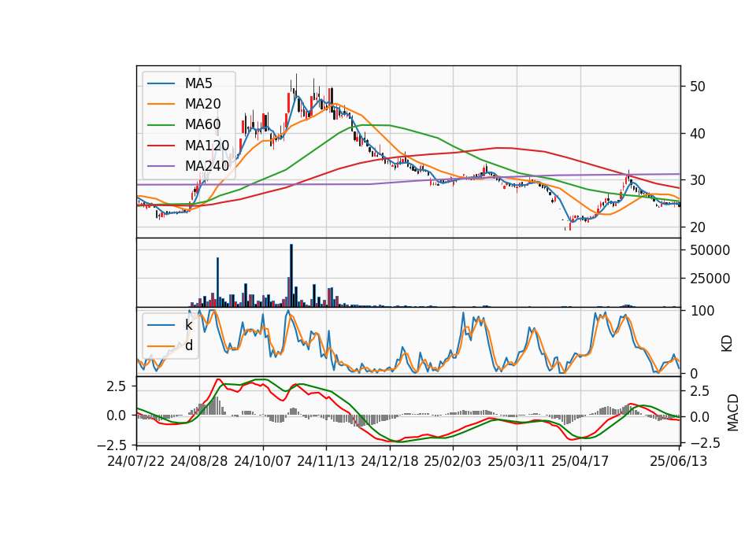Click the left MACD axis tick −2.5

(x=111, y=444)
